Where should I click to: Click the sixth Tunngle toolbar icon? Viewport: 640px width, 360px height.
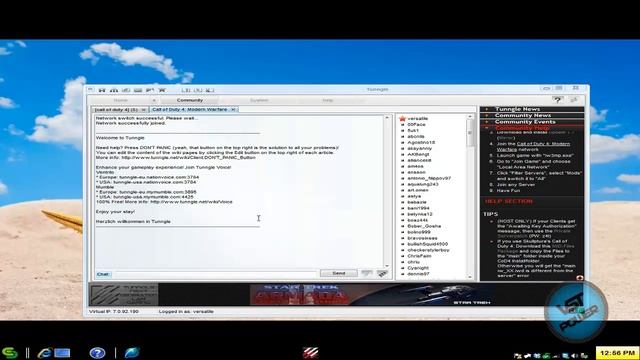(162, 90)
